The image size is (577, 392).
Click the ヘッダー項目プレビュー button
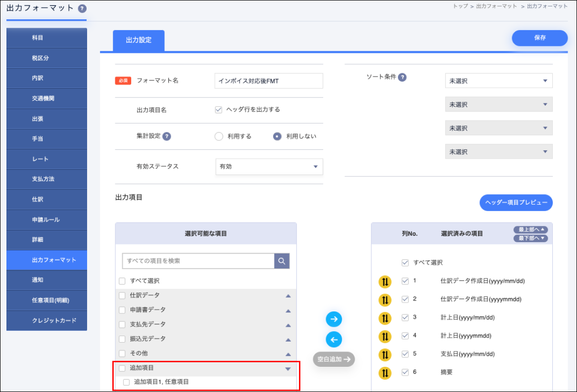coord(516,203)
